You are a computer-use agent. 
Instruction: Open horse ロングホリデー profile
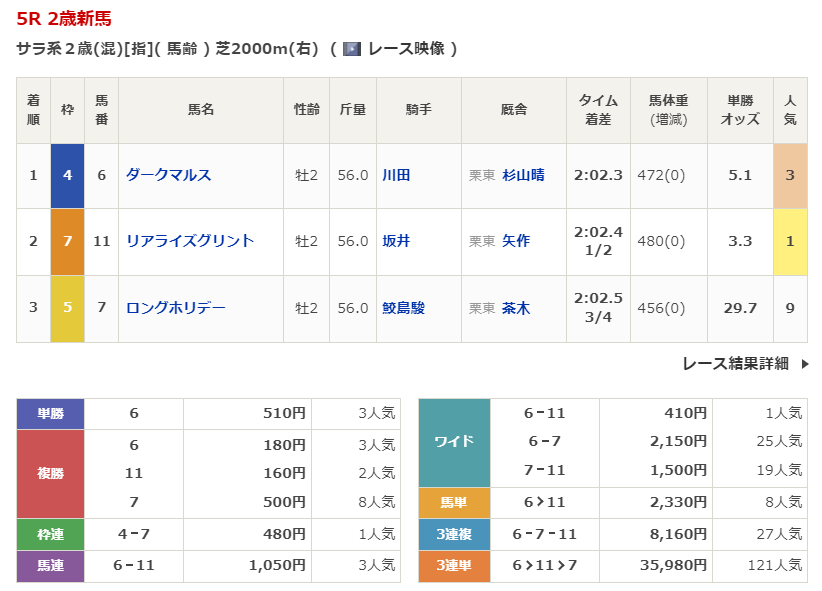point(175,308)
